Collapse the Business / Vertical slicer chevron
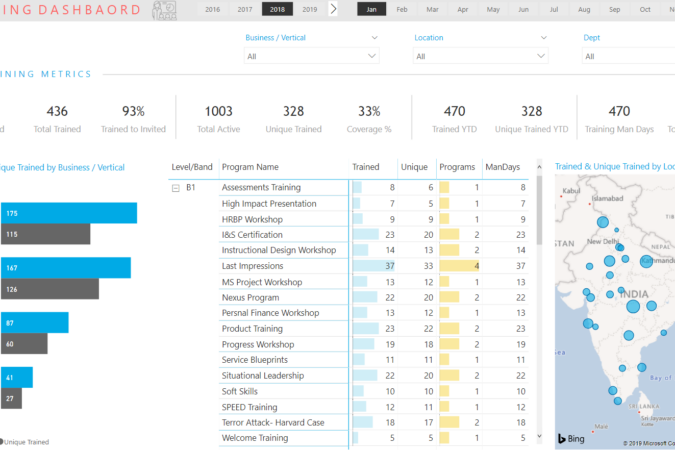The image size is (675, 450). (x=375, y=38)
